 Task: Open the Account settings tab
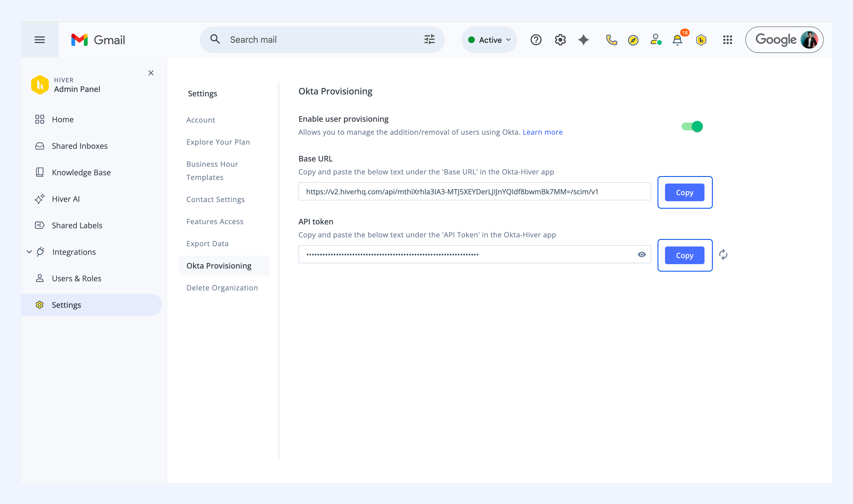pyautogui.click(x=201, y=120)
